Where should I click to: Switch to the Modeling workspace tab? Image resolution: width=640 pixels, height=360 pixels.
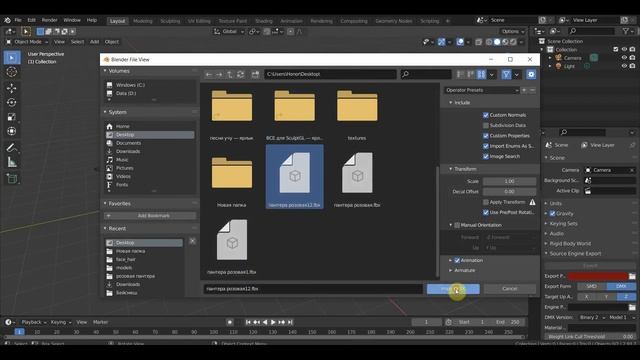click(142, 21)
